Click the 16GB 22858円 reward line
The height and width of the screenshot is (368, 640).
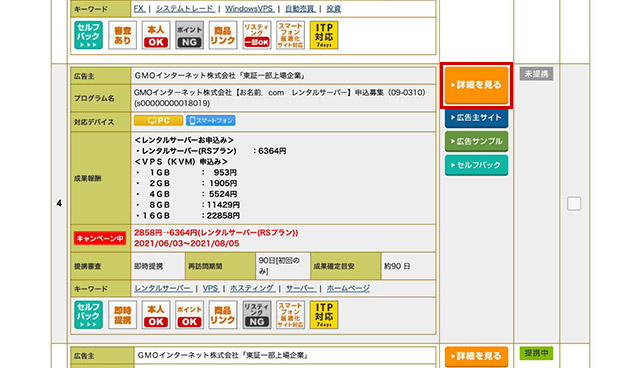[188, 215]
